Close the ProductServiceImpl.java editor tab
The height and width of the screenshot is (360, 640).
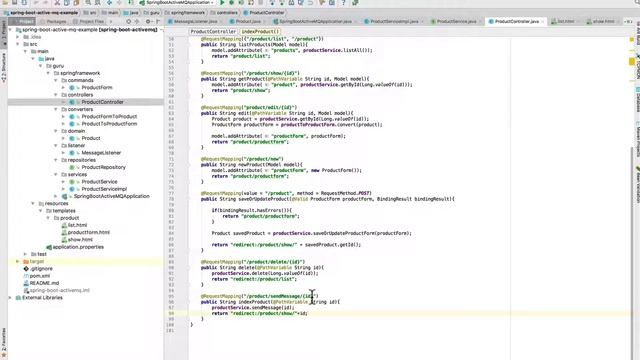(422, 21)
